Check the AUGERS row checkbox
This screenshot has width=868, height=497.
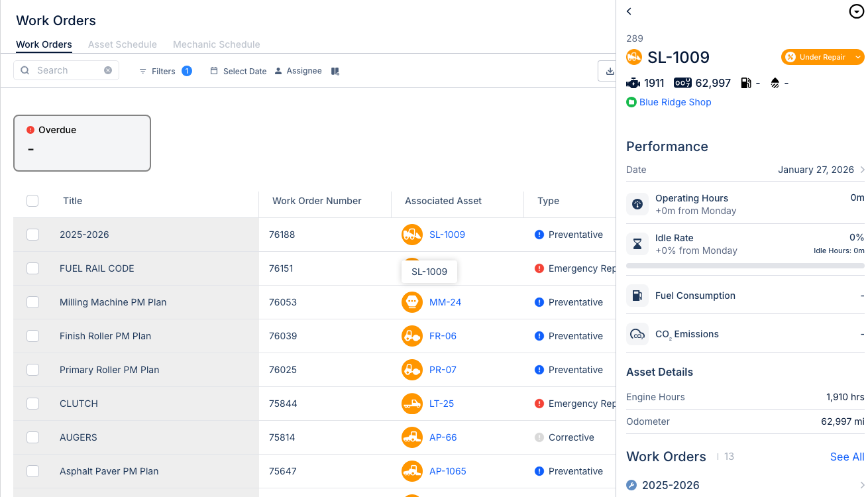pos(32,437)
